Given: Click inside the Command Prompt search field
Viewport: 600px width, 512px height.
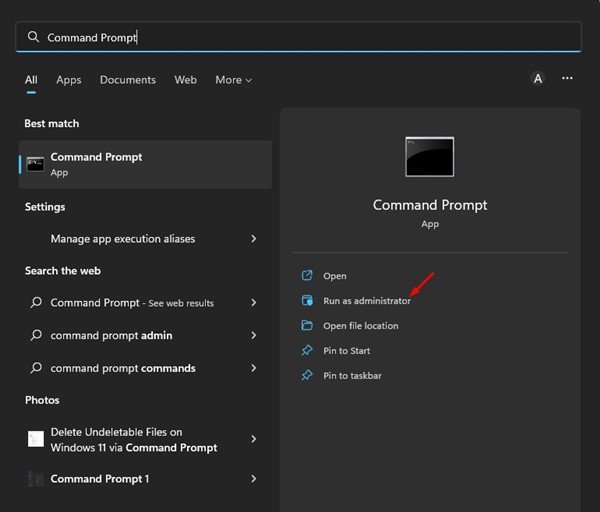Looking at the screenshot, I should 298,37.
